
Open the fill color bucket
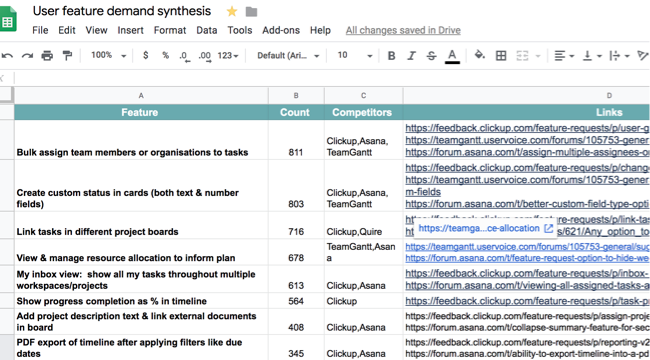(480, 55)
